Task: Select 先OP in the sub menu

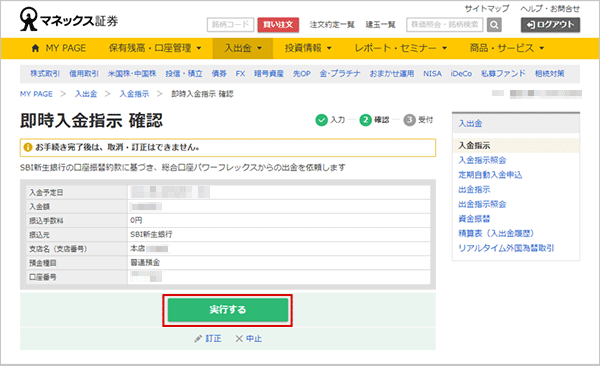Action: point(302,74)
